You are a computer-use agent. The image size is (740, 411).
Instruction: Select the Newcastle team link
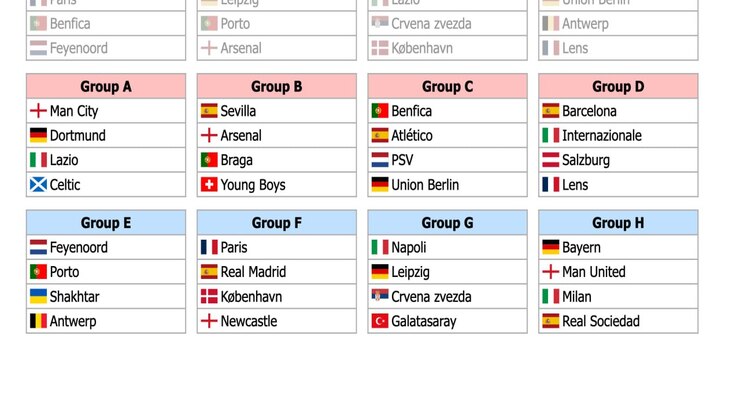click(x=249, y=321)
